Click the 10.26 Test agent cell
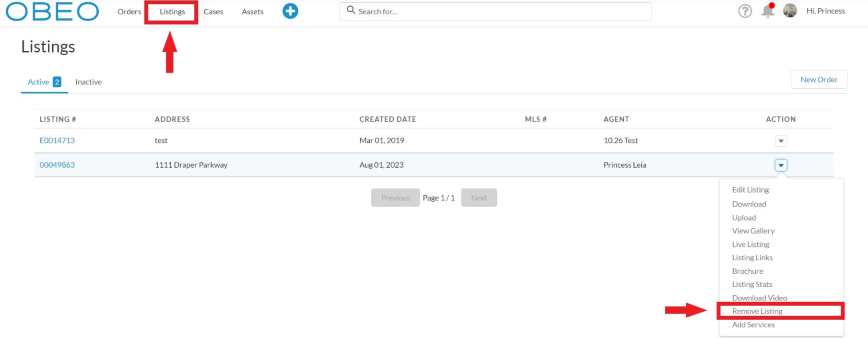 tap(621, 140)
